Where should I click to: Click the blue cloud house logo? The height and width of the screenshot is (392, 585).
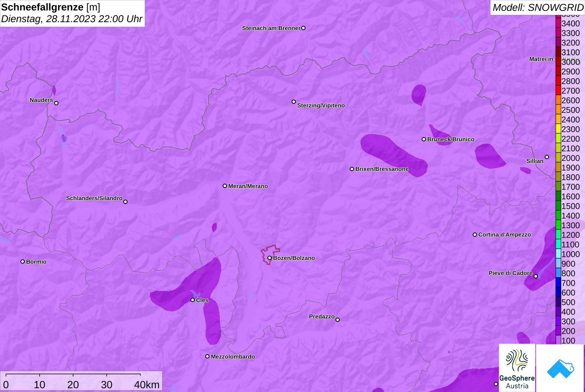point(560,368)
